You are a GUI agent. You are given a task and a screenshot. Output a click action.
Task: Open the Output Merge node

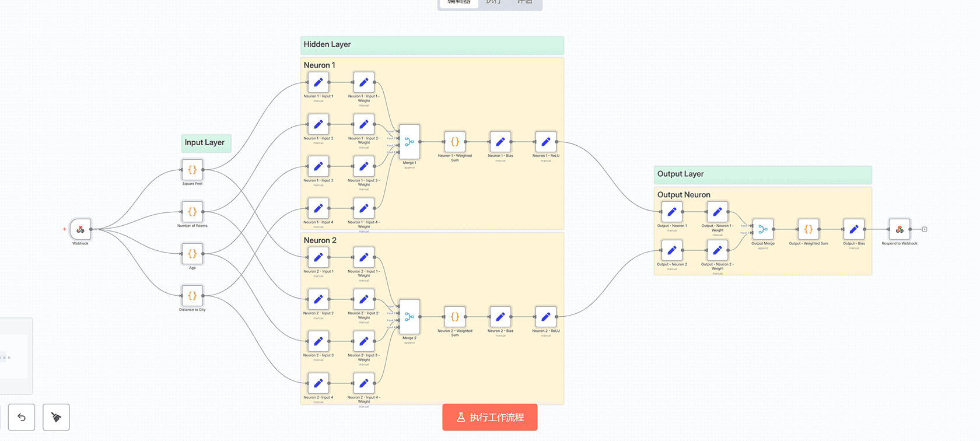762,229
